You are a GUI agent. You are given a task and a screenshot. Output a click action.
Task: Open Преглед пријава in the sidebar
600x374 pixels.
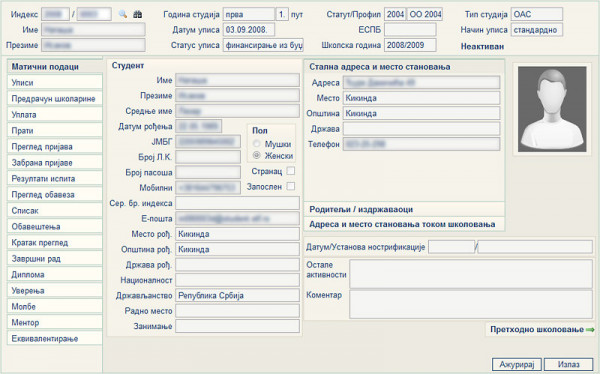pyautogui.click(x=55, y=147)
